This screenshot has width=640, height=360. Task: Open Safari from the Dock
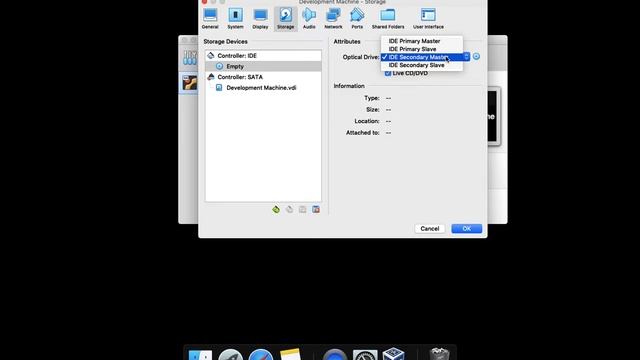(x=261, y=355)
